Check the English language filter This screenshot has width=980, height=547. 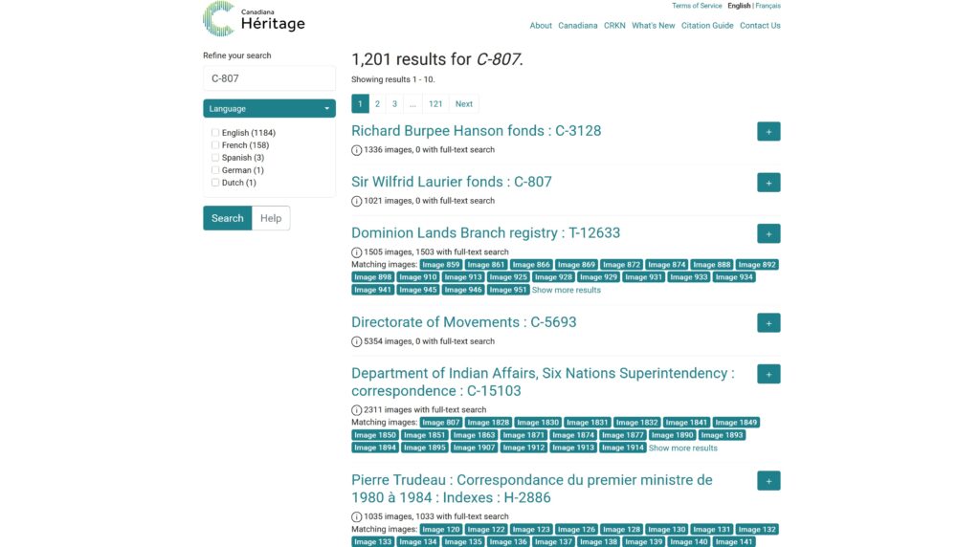pyautogui.click(x=215, y=133)
